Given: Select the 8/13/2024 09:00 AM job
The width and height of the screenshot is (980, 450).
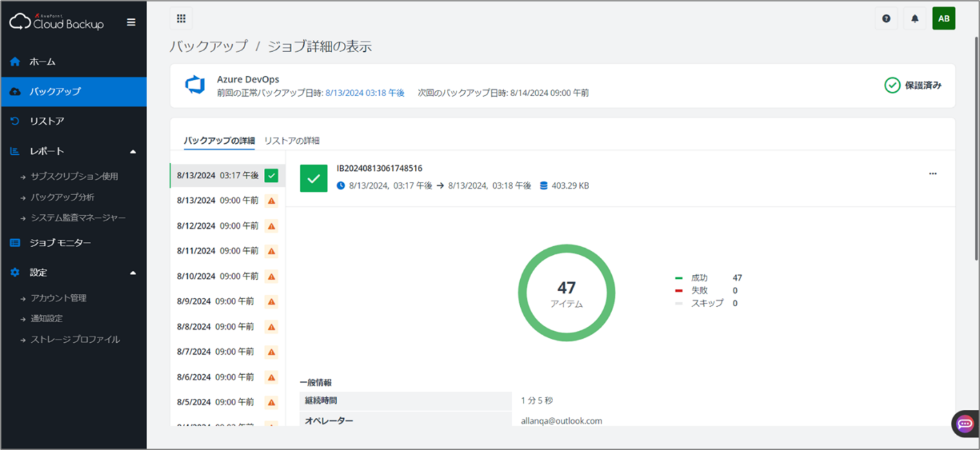Looking at the screenshot, I should coord(227,200).
